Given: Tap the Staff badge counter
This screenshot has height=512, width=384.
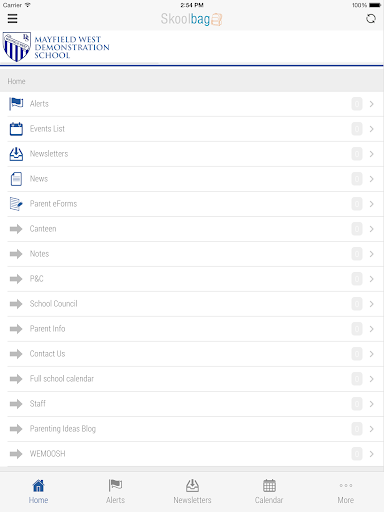Looking at the screenshot, I should [x=357, y=404].
